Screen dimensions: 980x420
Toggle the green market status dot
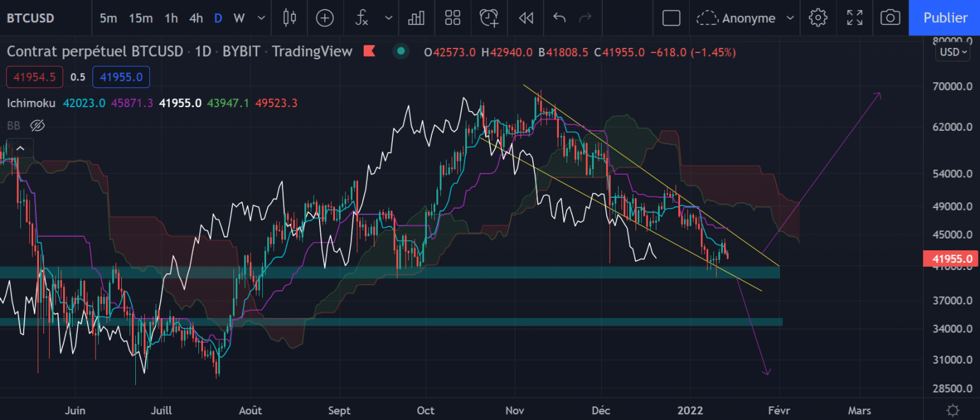(401, 51)
